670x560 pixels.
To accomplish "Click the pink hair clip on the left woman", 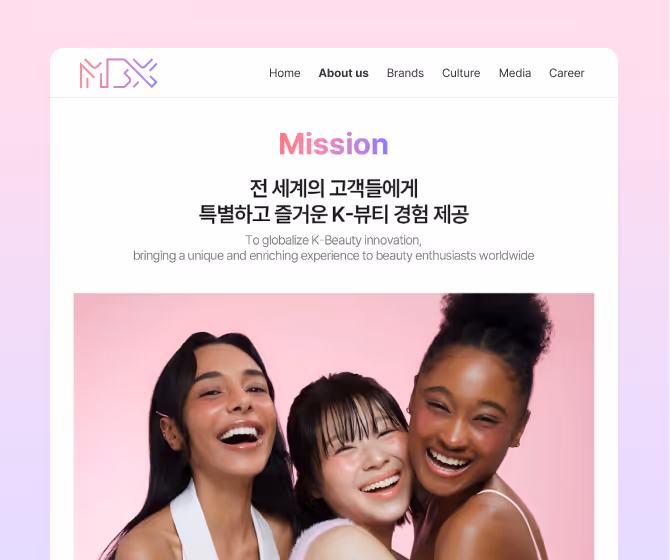I will tap(163, 414).
